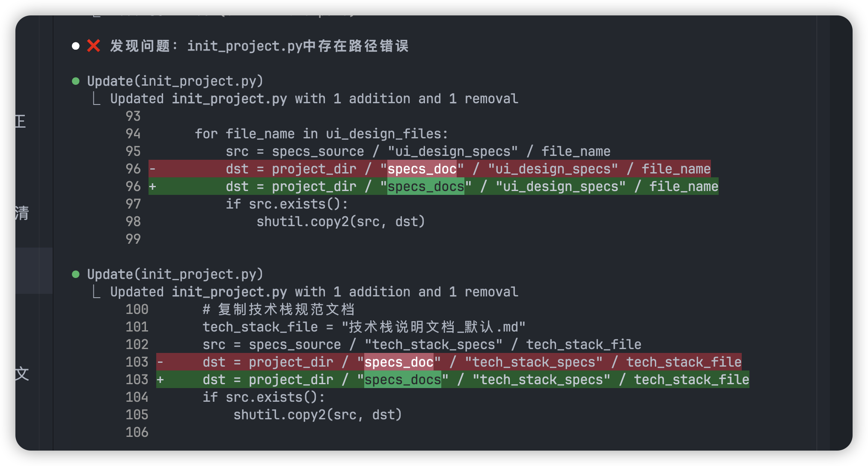Click line number 94 in the first diff

[133, 134]
